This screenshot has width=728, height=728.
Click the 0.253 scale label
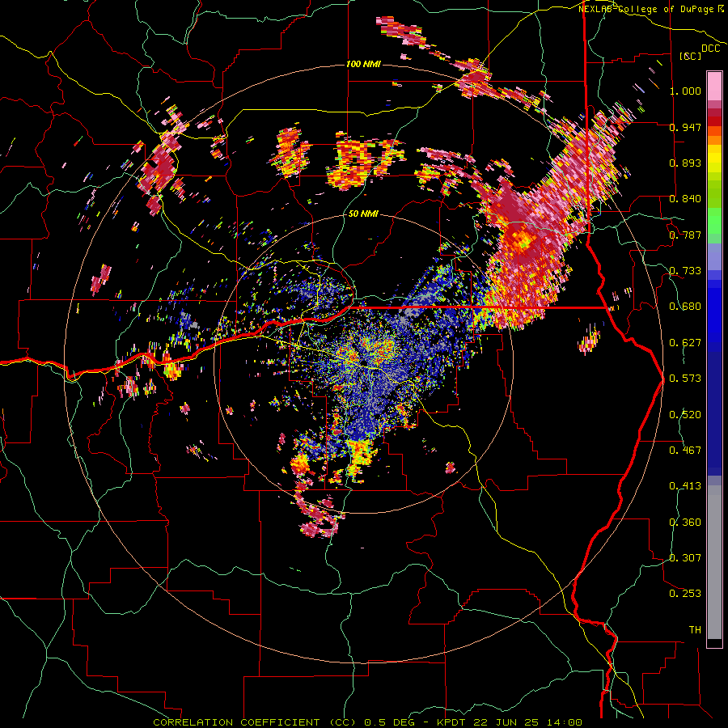[685, 594]
